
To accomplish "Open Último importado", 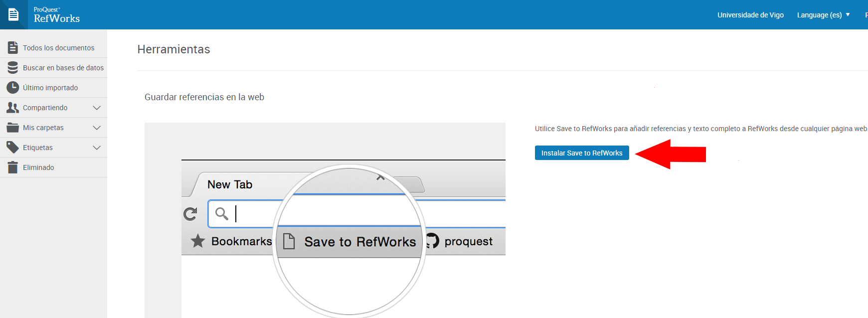I will pos(50,88).
